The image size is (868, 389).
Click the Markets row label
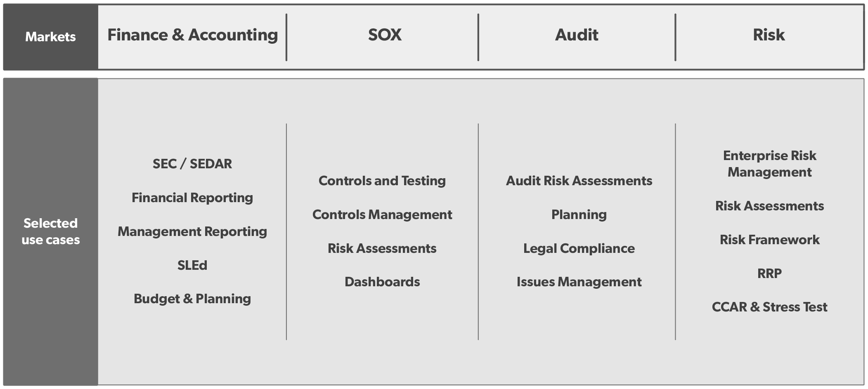(x=50, y=37)
